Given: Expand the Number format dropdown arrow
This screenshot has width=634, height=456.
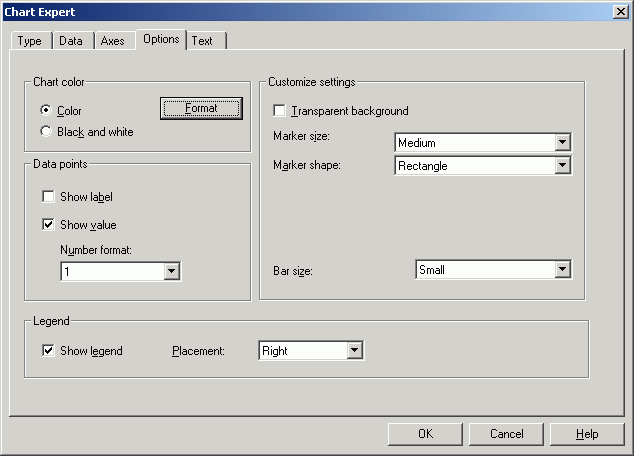Looking at the screenshot, I should tap(171, 271).
